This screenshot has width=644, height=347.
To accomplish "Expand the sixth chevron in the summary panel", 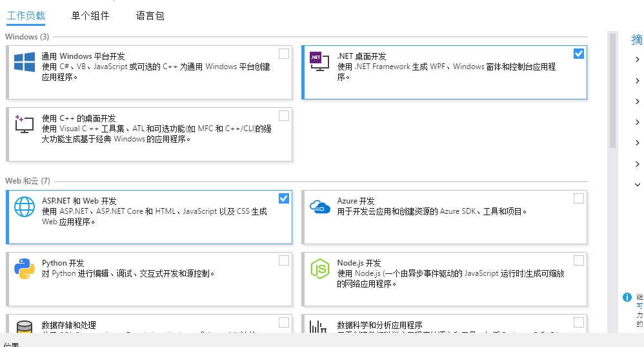I will click(x=637, y=164).
